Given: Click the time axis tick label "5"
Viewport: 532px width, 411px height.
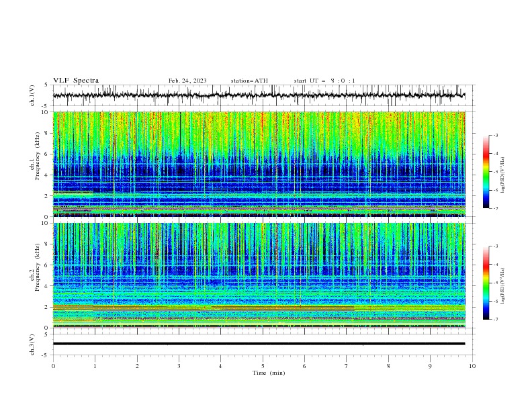Looking at the screenshot, I should (x=263, y=366).
